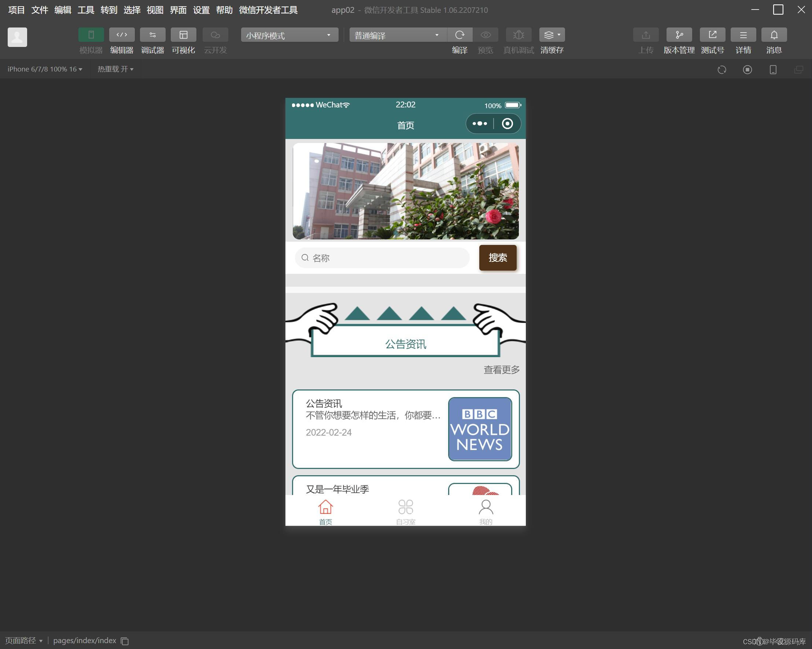Open the details hamburger icon
Image resolution: width=812 pixels, height=649 pixels.
743,35
